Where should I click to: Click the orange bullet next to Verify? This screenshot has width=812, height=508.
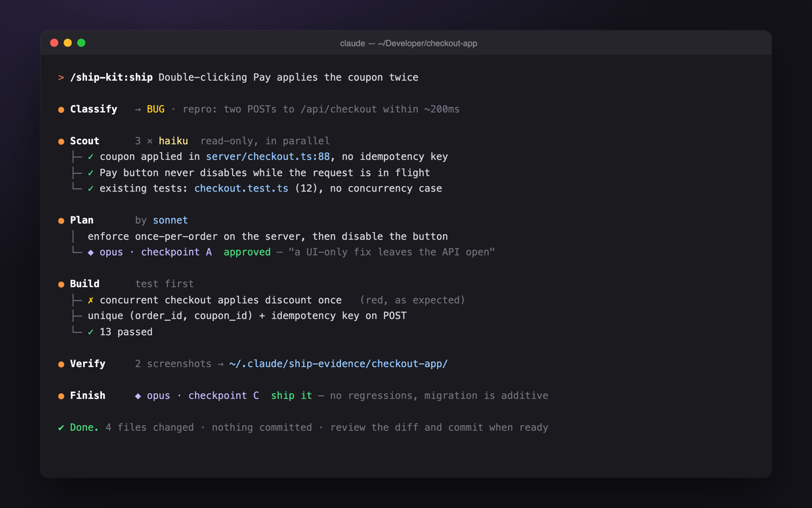tap(61, 364)
